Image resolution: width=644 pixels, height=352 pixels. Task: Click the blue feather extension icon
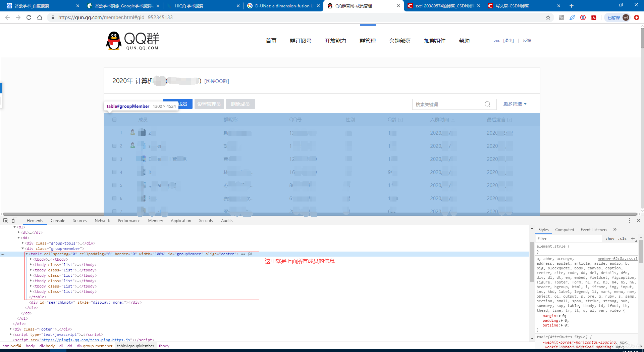pyautogui.click(x=572, y=17)
